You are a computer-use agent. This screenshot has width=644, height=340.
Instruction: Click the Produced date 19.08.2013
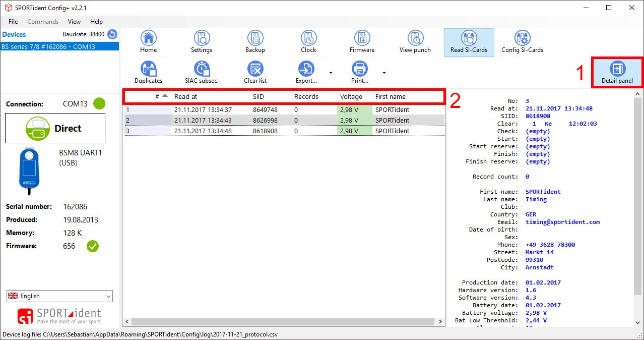[x=81, y=220]
